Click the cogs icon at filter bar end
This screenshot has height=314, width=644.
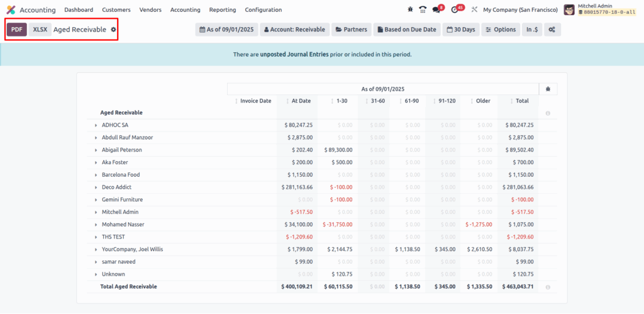click(552, 30)
